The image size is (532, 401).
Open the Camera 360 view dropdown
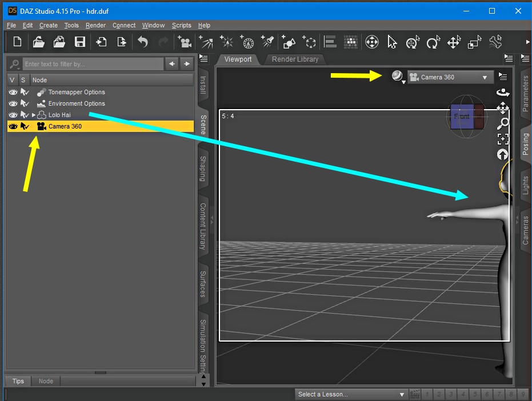point(449,77)
